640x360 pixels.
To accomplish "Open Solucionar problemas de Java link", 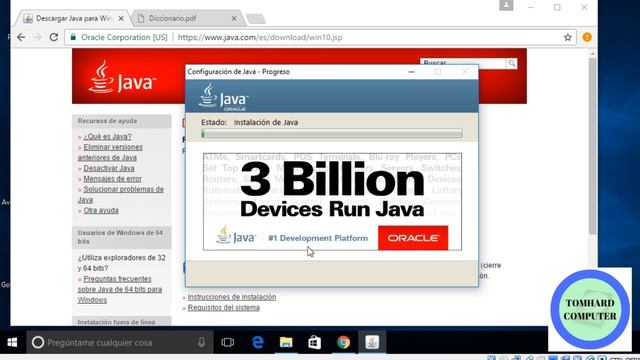I will [x=121, y=195].
